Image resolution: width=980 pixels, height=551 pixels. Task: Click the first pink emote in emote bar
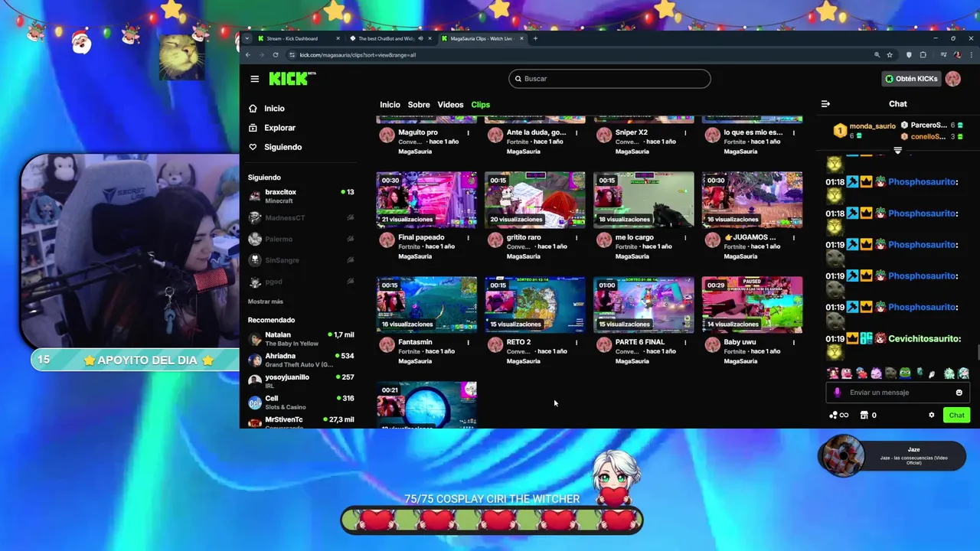(833, 373)
